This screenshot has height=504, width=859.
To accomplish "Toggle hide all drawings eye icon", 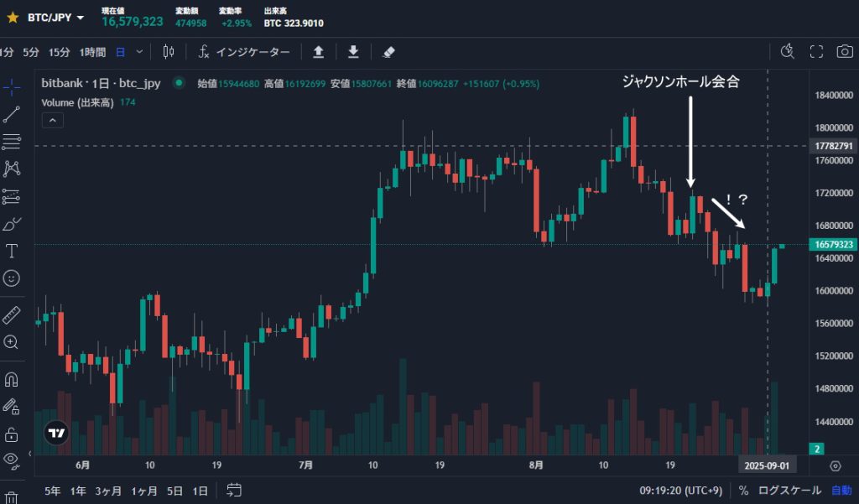I will 12,460.
